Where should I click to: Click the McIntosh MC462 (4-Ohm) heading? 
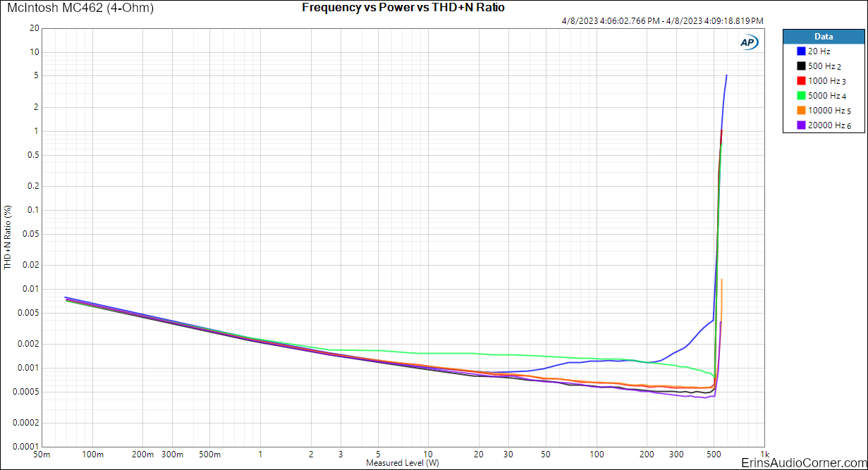(80, 8)
